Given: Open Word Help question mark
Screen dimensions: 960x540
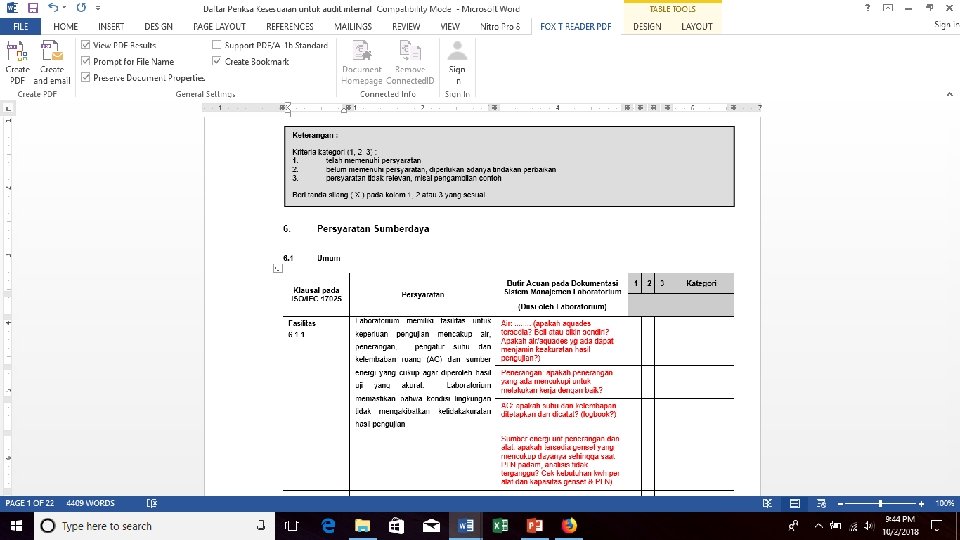Looking at the screenshot, I should point(867,8).
